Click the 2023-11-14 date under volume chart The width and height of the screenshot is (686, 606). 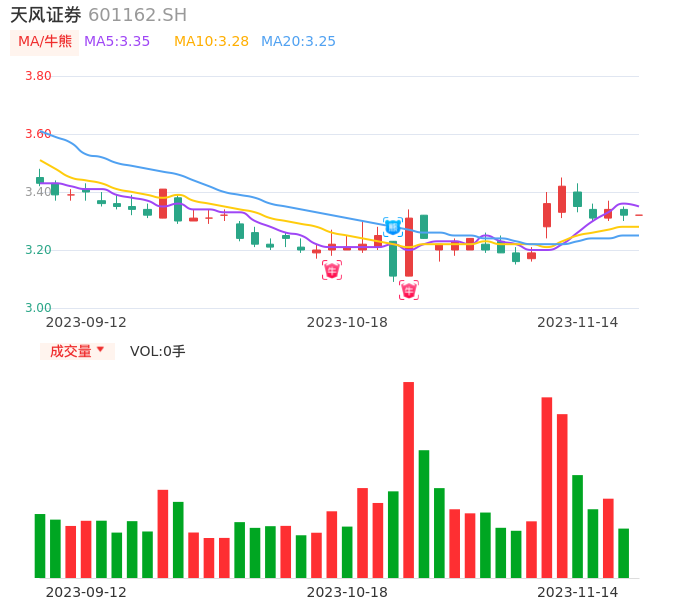578,592
